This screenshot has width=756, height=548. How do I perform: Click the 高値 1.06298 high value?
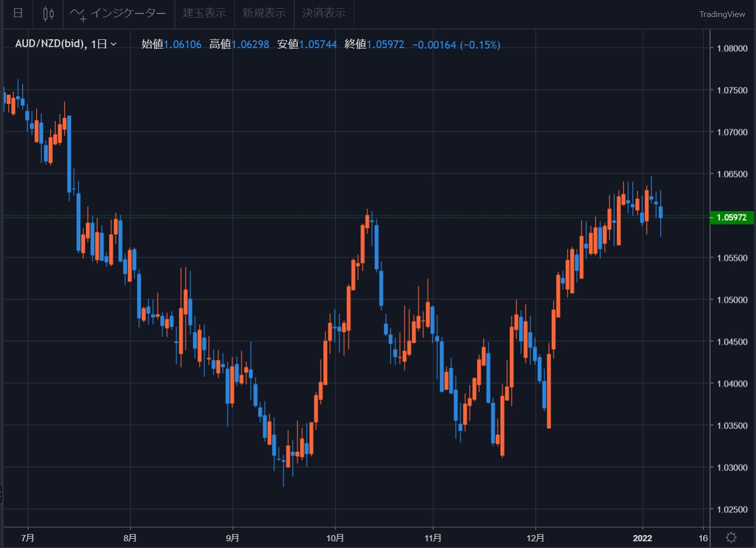tap(239, 44)
